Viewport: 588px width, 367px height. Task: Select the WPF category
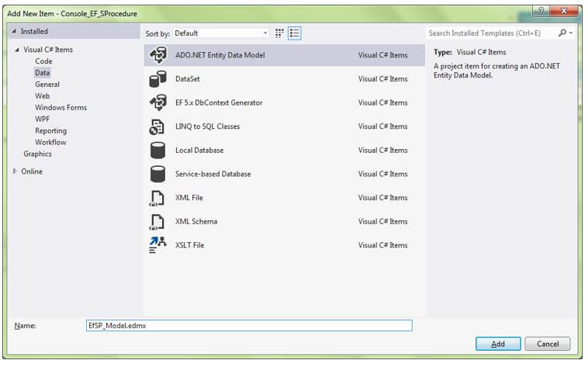[x=43, y=119]
